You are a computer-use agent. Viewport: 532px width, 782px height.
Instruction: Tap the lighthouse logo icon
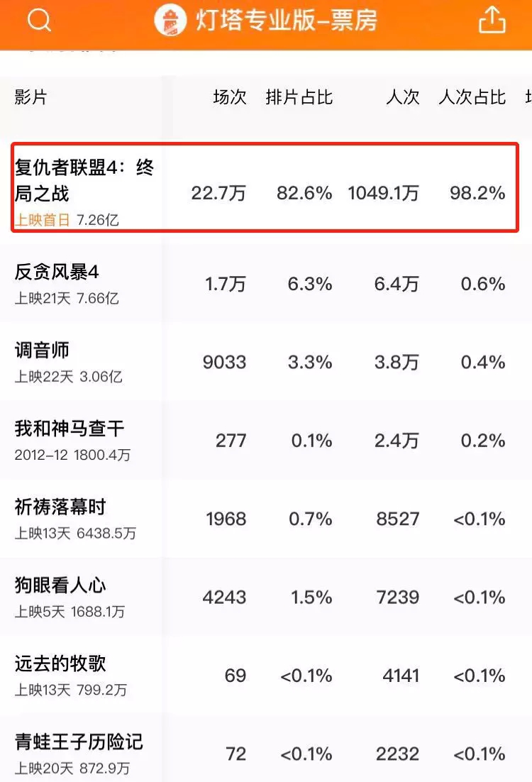tap(171, 21)
